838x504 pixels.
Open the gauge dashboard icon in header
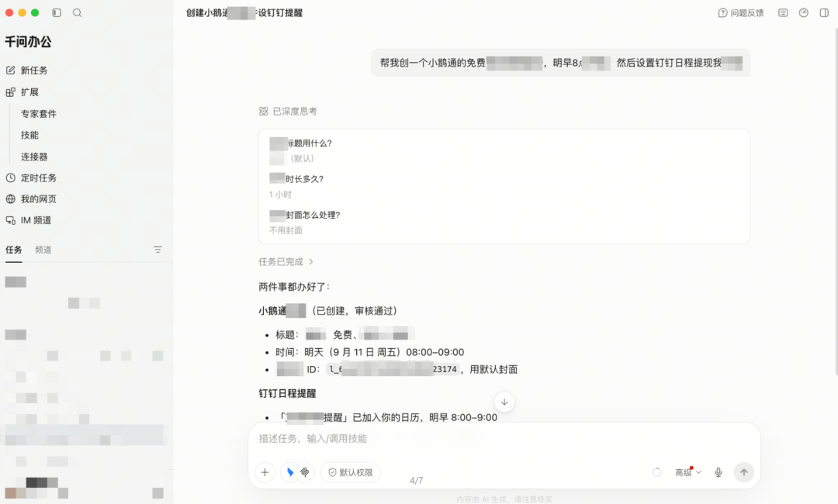click(x=804, y=13)
